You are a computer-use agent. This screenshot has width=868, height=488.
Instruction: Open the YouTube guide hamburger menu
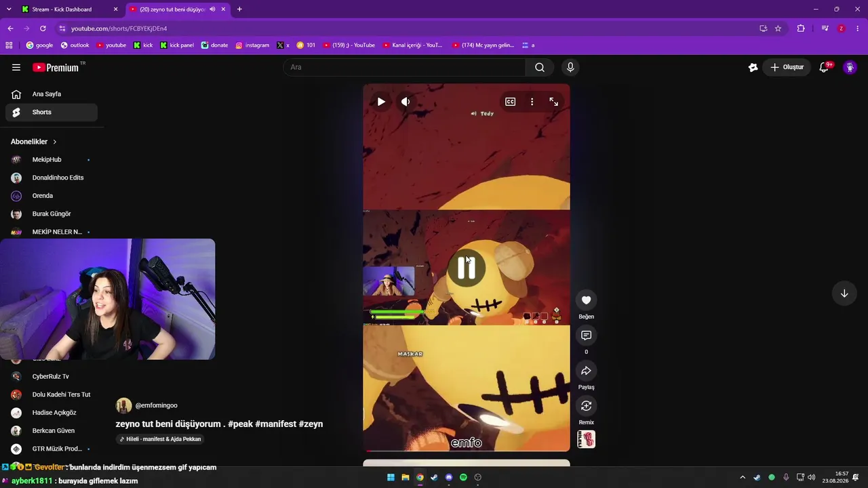(x=16, y=67)
